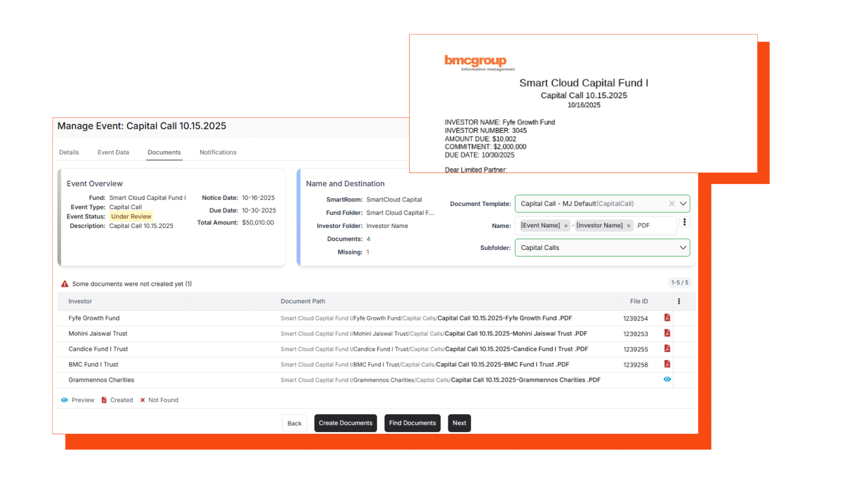The height and width of the screenshot is (488, 868).
Task: Click the Find Documents button
Action: point(412,423)
